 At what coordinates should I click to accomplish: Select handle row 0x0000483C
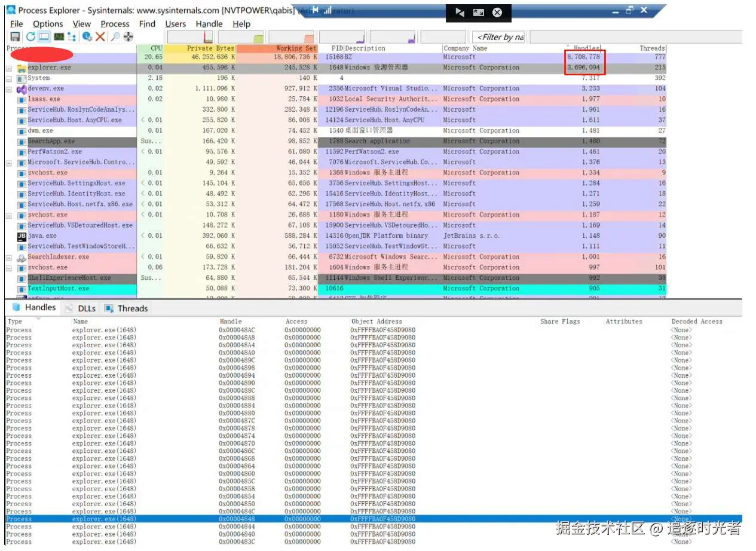[374, 541]
